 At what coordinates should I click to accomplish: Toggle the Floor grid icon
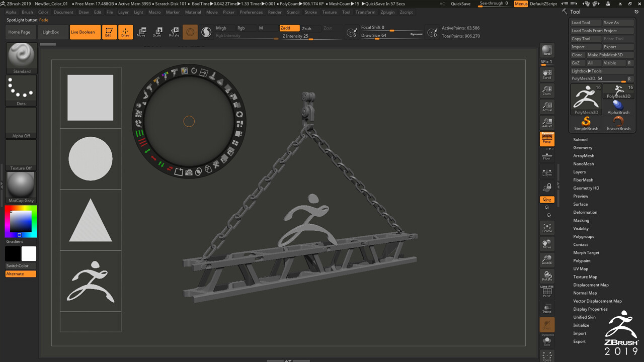pyautogui.click(x=547, y=155)
